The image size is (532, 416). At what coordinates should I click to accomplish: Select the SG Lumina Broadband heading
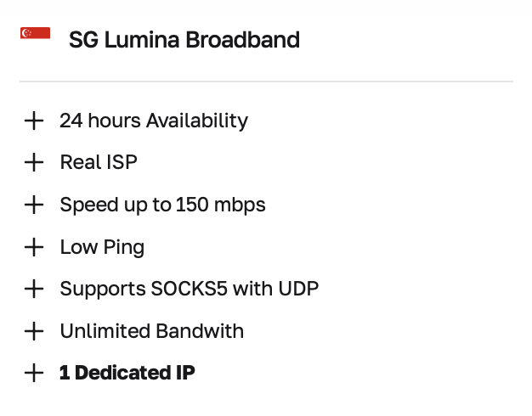click(184, 39)
